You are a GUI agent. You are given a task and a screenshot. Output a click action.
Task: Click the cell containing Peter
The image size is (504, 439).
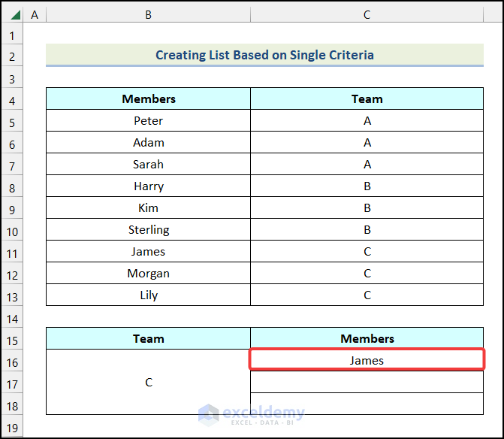click(148, 121)
